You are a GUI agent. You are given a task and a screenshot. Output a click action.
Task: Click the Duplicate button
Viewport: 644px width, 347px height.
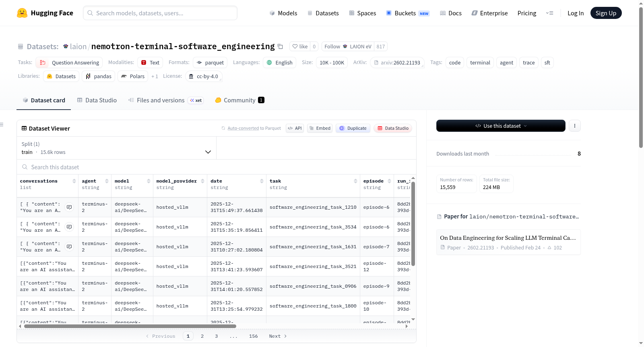(353, 128)
